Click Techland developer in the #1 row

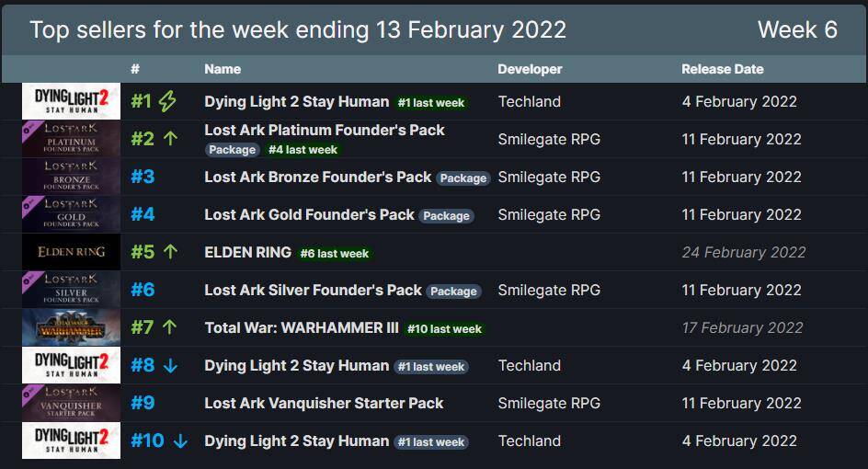529,101
